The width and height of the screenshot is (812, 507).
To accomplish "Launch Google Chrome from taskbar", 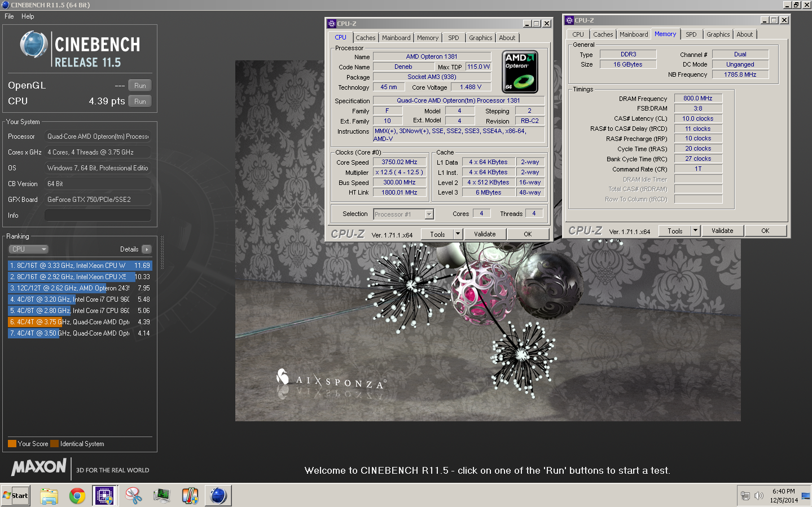I will point(77,496).
